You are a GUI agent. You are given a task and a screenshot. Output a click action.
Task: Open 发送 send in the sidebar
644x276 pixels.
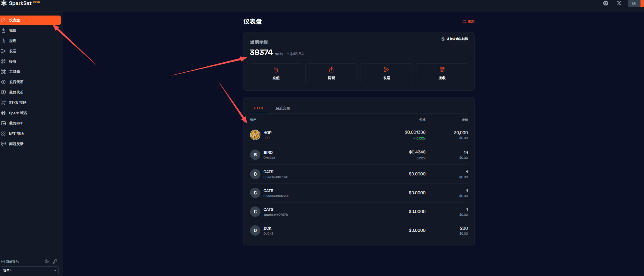(x=30, y=51)
